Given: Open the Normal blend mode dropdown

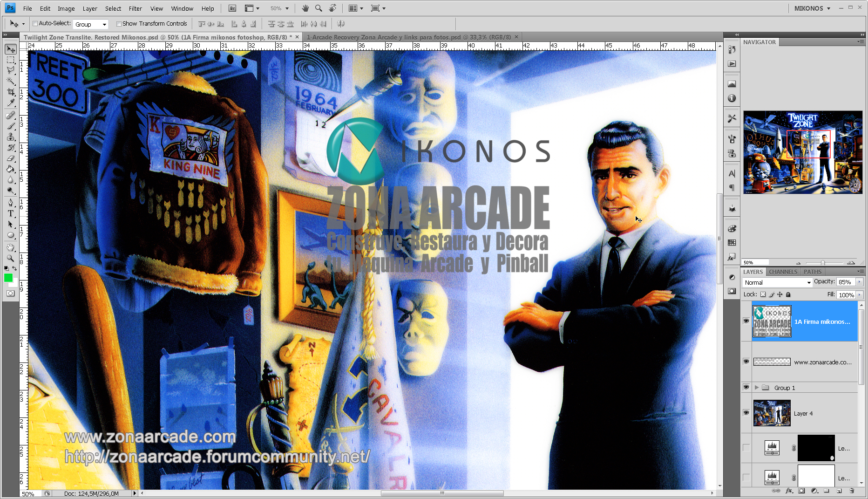Looking at the screenshot, I should coord(777,282).
